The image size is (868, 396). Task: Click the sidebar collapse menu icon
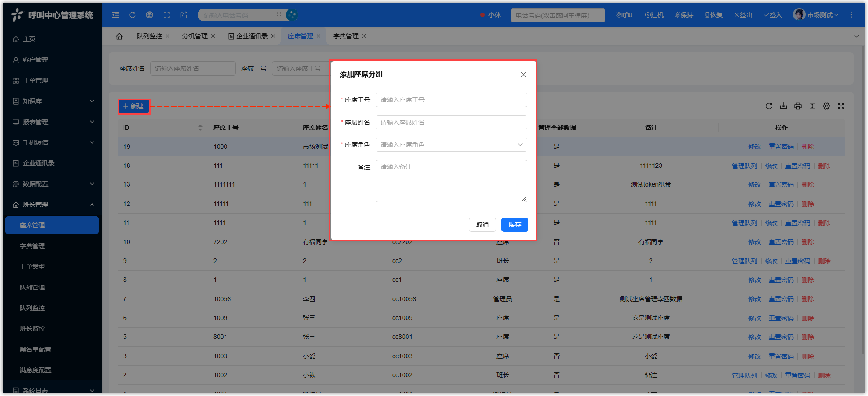click(115, 15)
